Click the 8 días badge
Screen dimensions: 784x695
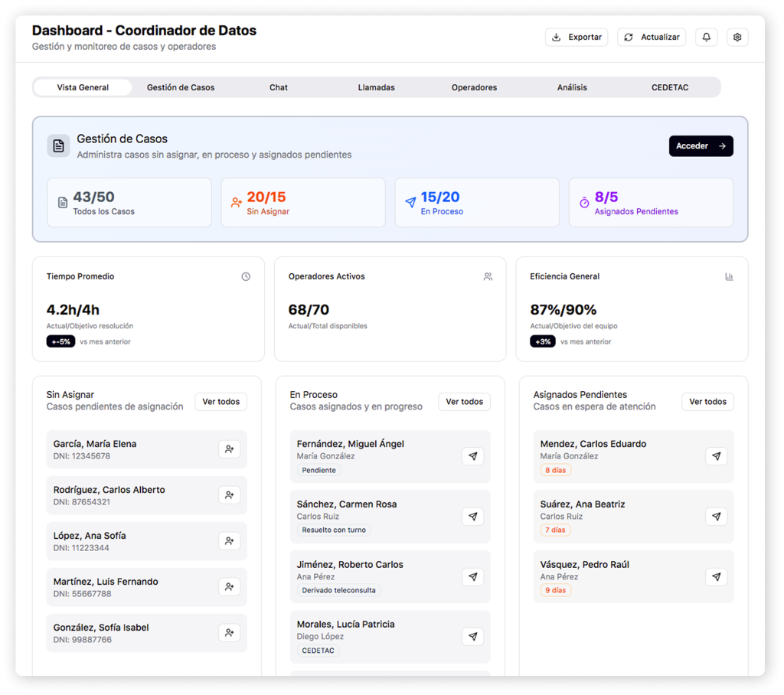pos(556,470)
